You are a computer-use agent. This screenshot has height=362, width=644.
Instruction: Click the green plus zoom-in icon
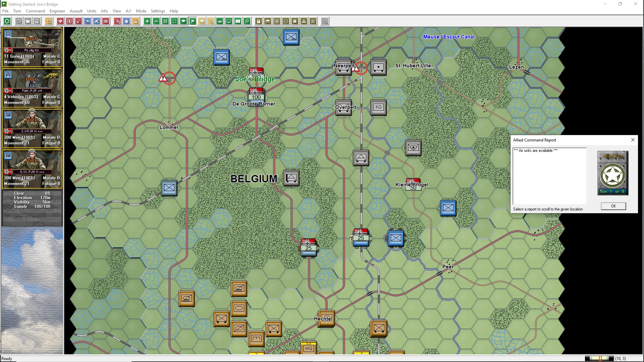pyautogui.click(x=147, y=21)
